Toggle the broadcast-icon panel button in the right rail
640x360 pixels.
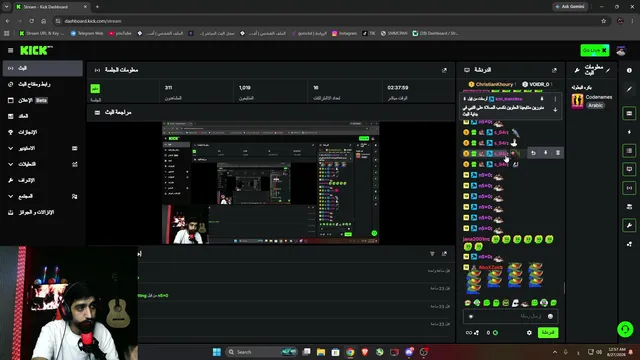[x=629, y=188]
